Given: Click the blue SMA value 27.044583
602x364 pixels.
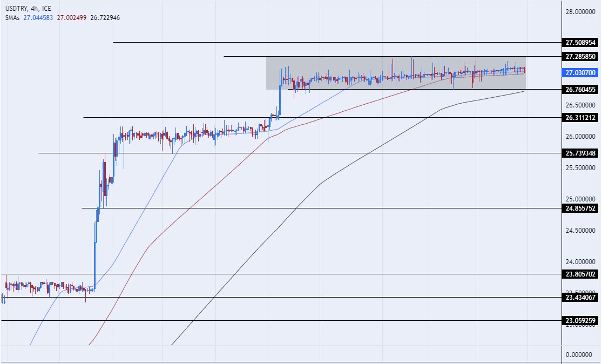Looking at the screenshot, I should (x=38, y=18).
